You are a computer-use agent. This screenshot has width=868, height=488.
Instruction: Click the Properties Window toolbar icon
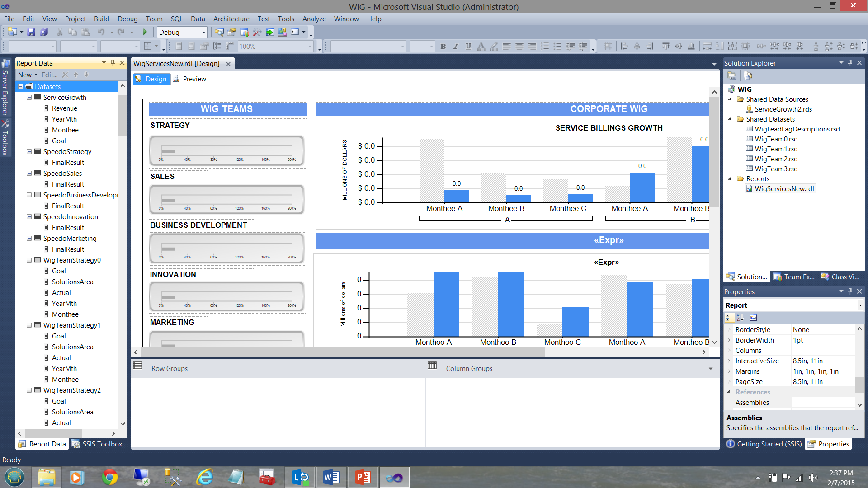232,32
